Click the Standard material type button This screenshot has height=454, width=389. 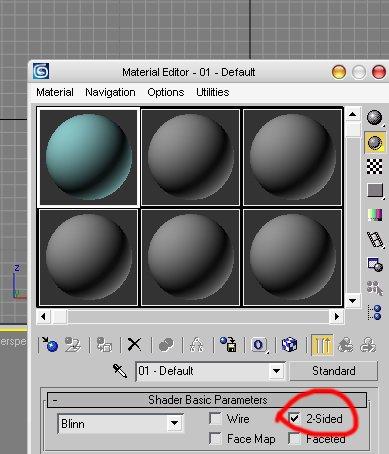coord(334,371)
